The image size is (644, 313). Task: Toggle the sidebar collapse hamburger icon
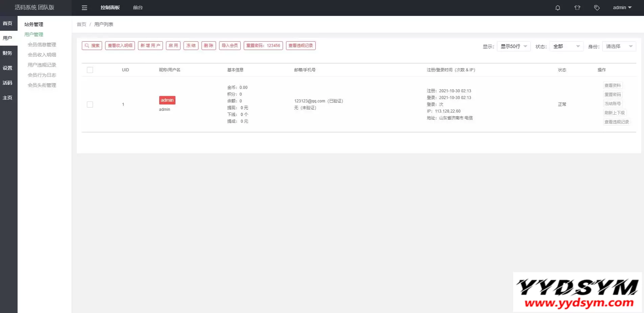tap(85, 8)
